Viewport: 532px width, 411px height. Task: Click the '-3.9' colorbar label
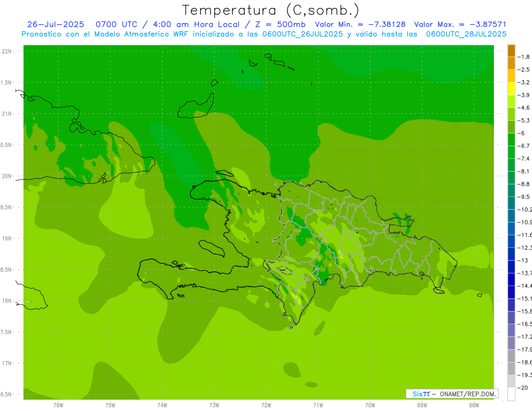point(524,95)
